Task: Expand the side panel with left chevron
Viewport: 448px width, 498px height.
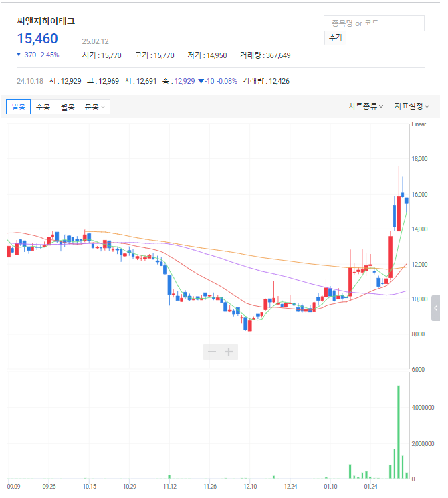Action: [435, 308]
